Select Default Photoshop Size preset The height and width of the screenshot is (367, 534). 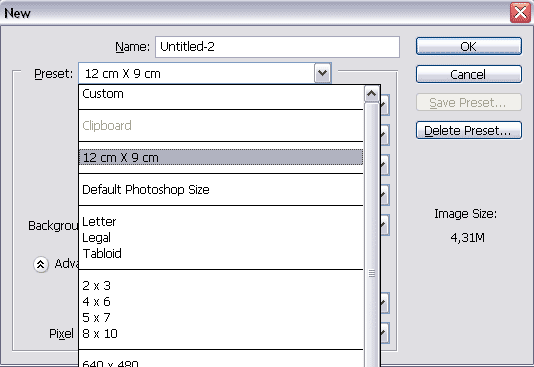221,190
